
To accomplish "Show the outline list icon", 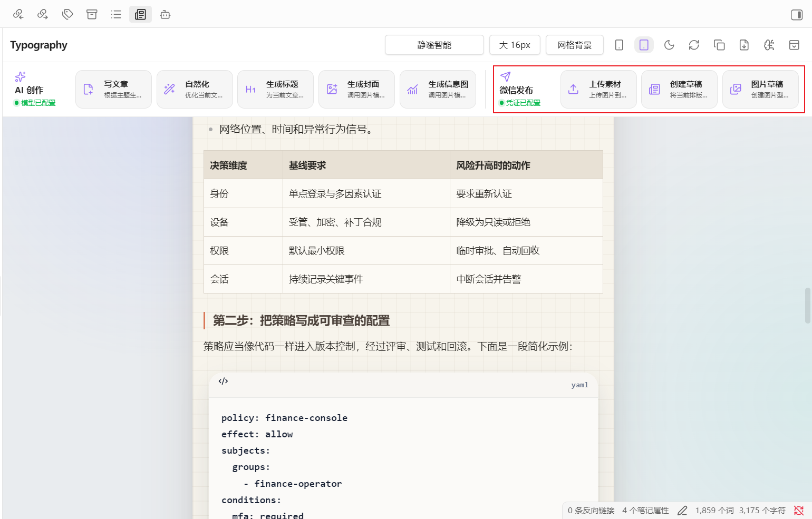I will pyautogui.click(x=116, y=14).
